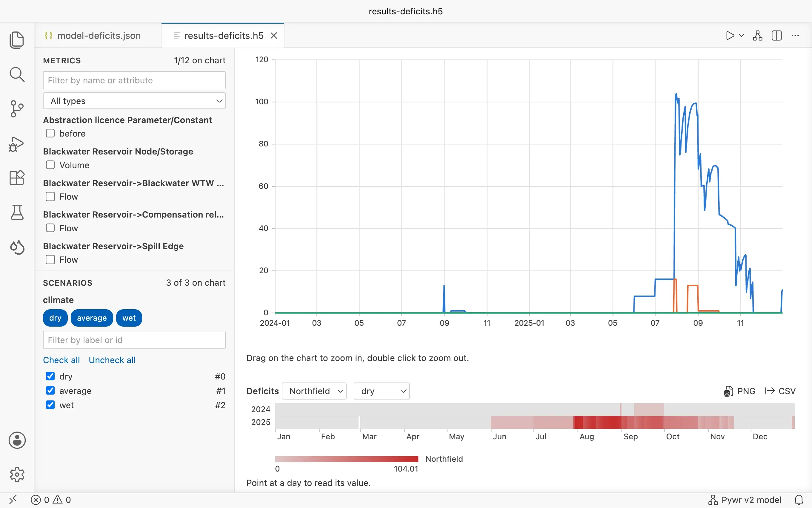The height and width of the screenshot is (508, 812).
Task: Uncheck the dry scenario checkbox
Action: (50, 376)
